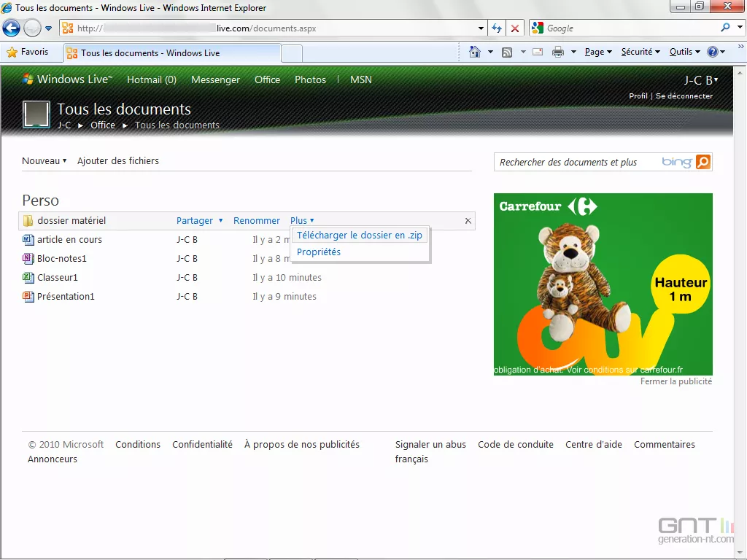
Task: Open the article en cours document
Action: click(x=69, y=239)
